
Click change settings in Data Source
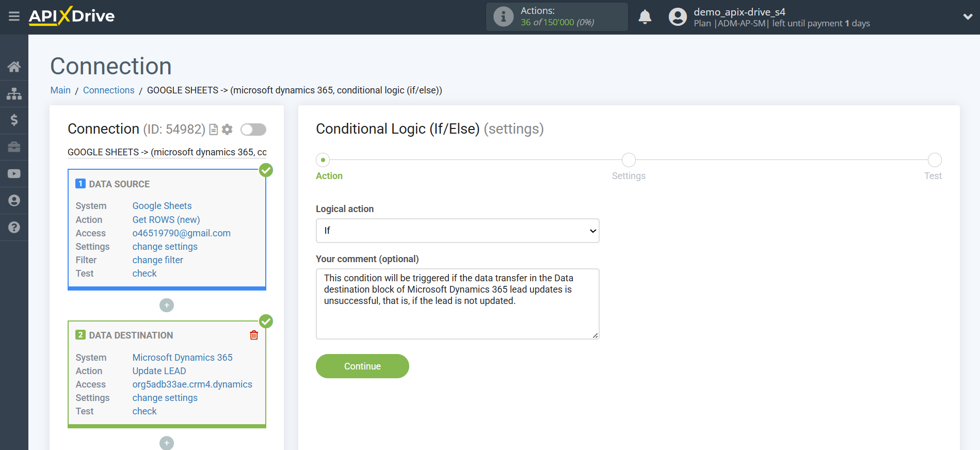click(x=165, y=247)
